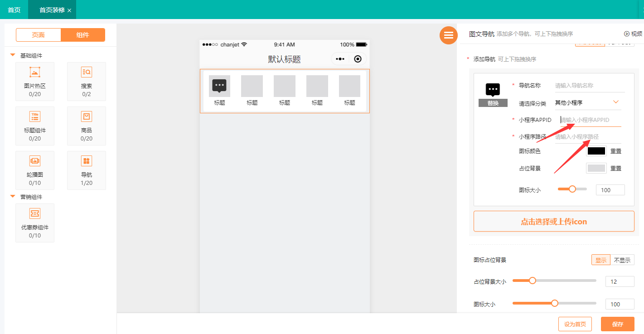The width and height of the screenshot is (644, 334).
Task: Open the 其他小程序 category dropdown
Action: point(588,102)
